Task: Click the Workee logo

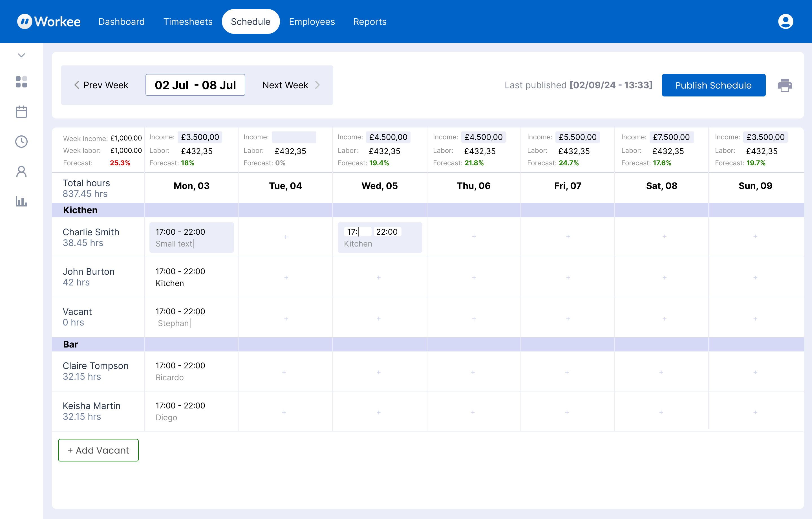Action: 49,22
